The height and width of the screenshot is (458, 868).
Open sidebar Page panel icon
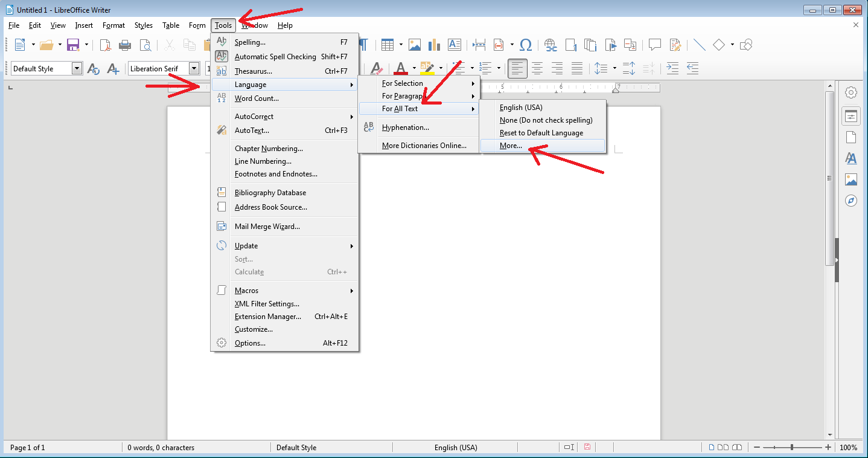coord(851,137)
